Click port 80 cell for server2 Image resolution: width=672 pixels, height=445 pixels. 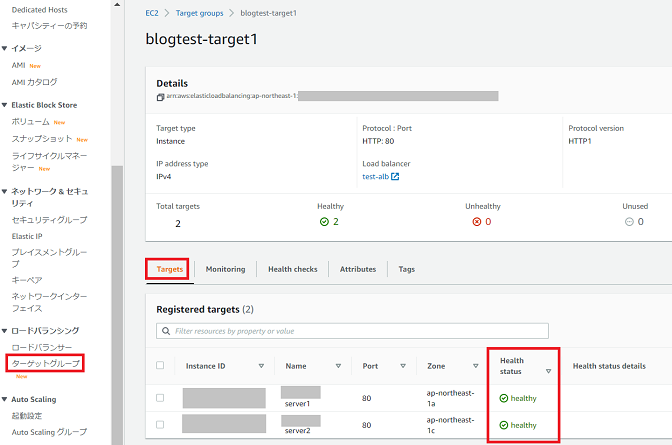(x=366, y=425)
